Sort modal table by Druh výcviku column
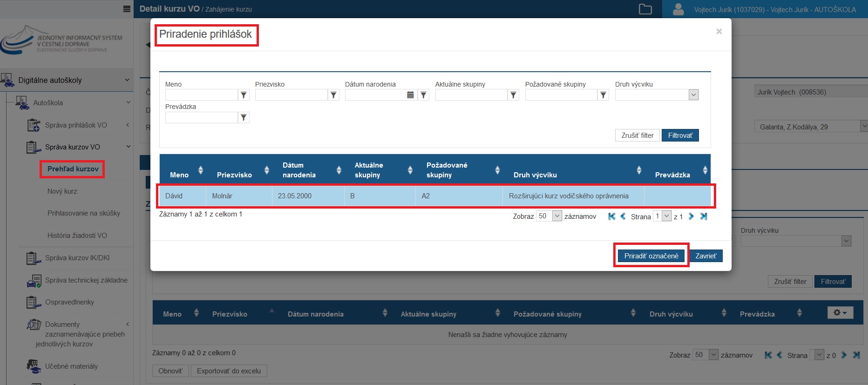Image resolution: width=868 pixels, height=385 pixels. [x=639, y=170]
